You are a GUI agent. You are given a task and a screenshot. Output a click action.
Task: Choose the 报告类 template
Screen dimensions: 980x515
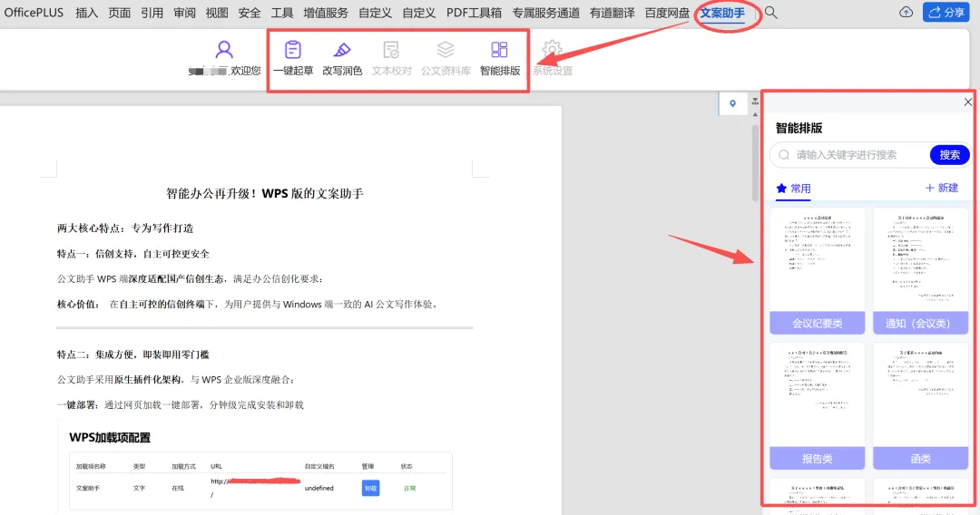coord(817,406)
